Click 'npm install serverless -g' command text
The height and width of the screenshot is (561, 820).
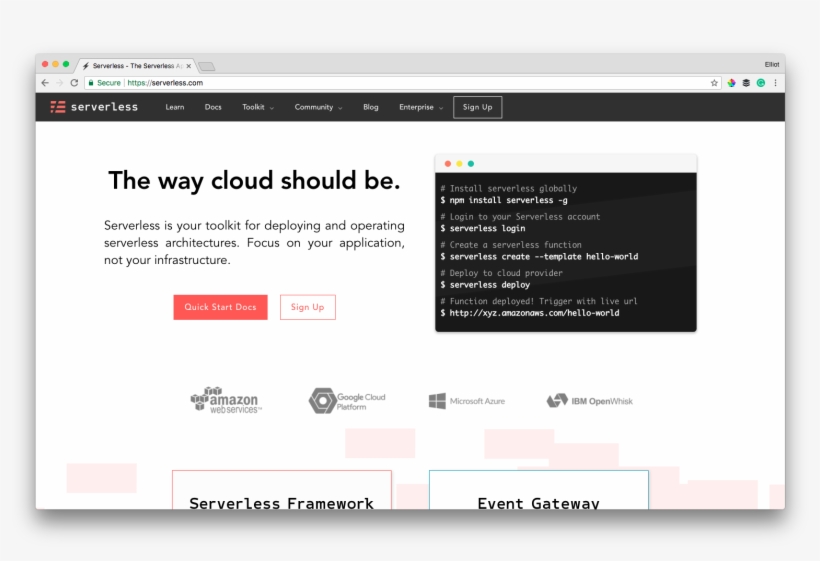pyautogui.click(x=508, y=200)
